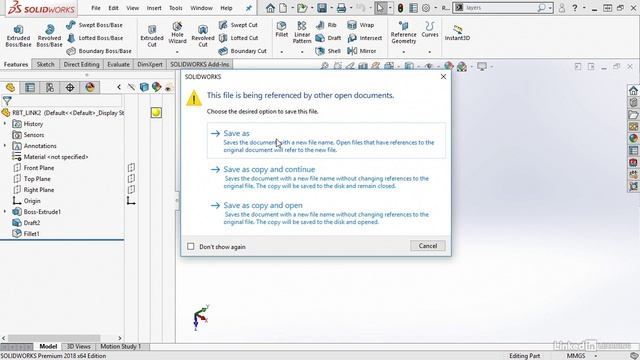Image resolution: width=640 pixels, height=360 pixels.
Task: Select the Shell tool
Action: pyautogui.click(x=328, y=51)
